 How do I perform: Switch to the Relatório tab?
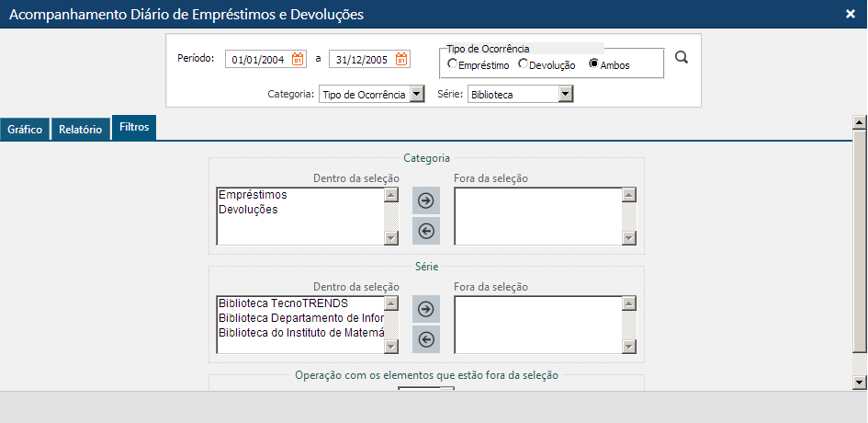80,129
